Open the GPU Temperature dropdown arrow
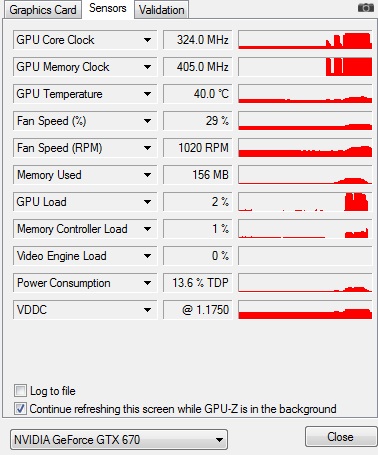Viewport: 378px width, 455px height. [147, 94]
